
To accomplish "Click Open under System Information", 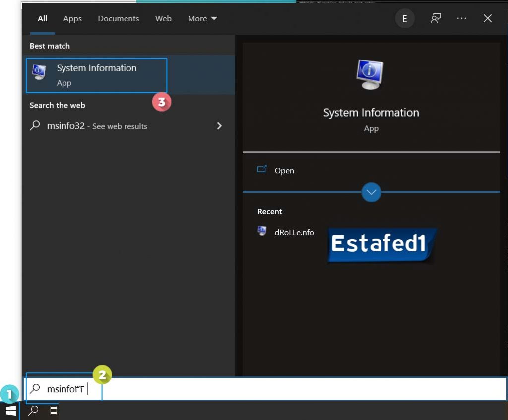I will (284, 170).
